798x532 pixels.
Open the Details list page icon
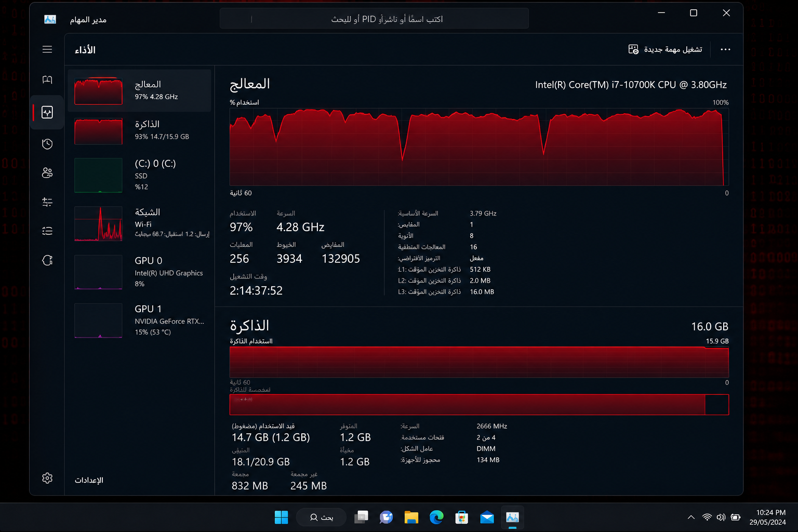click(47, 231)
